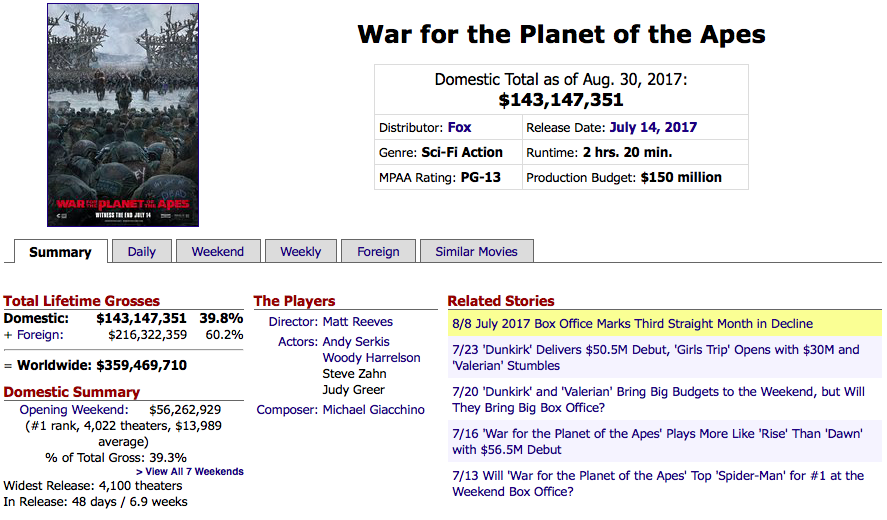The height and width of the screenshot is (520, 887).
Task: Click composer Michael Giacchino link
Action: click(x=374, y=410)
